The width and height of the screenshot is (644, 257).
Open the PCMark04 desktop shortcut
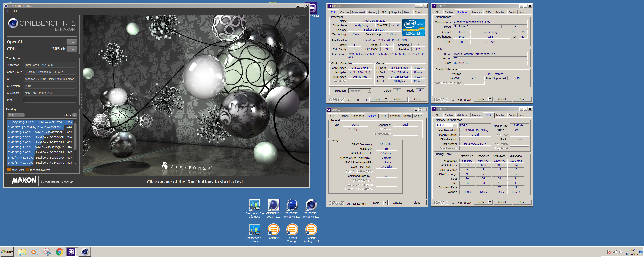click(x=273, y=231)
